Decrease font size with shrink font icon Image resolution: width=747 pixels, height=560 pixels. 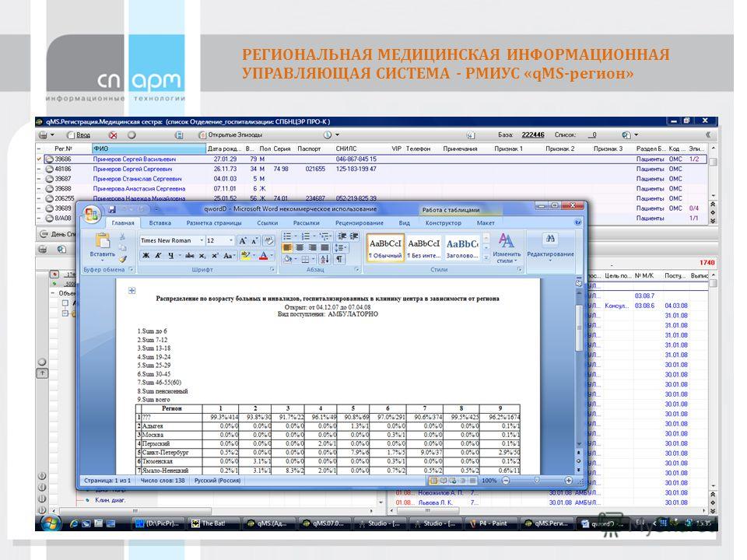[255, 241]
